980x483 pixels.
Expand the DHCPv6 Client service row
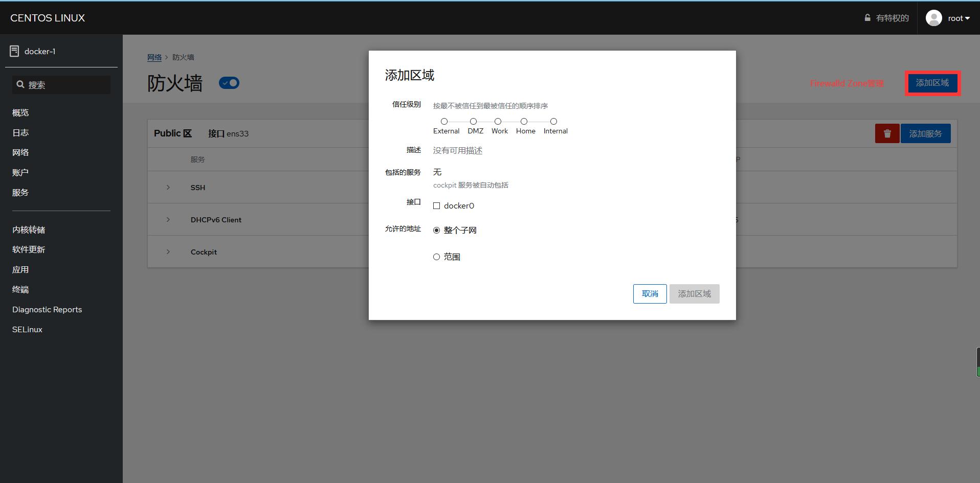click(x=168, y=219)
